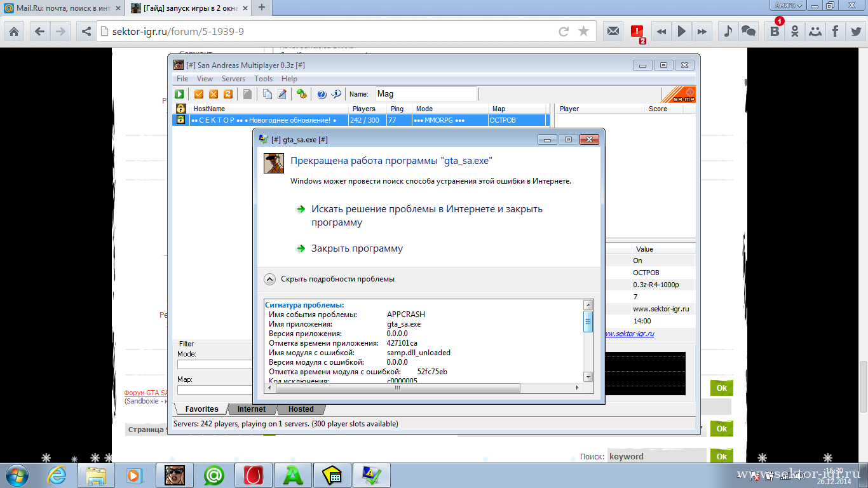Open the chat bubbles icon
The width and height of the screenshot is (868, 488).
[x=749, y=30]
